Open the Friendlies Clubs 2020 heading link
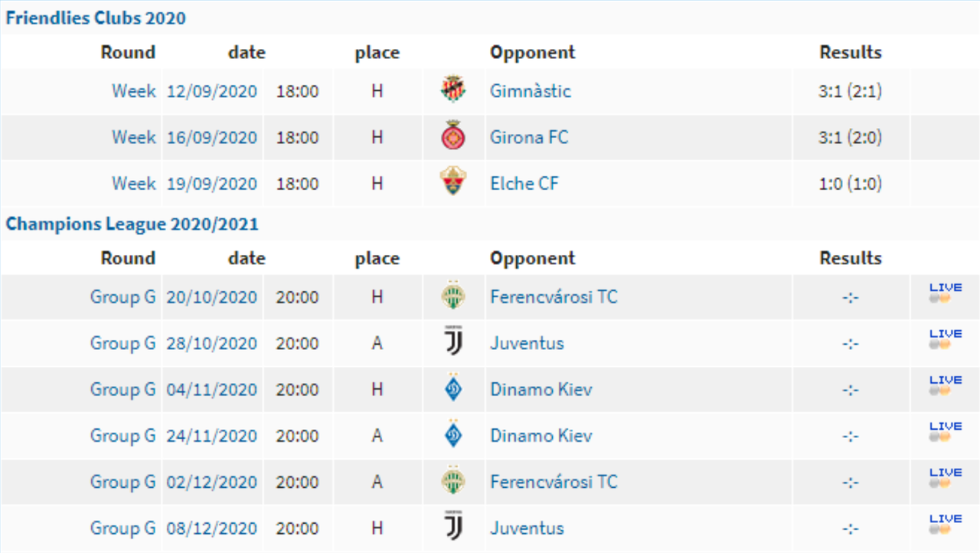 pos(96,18)
